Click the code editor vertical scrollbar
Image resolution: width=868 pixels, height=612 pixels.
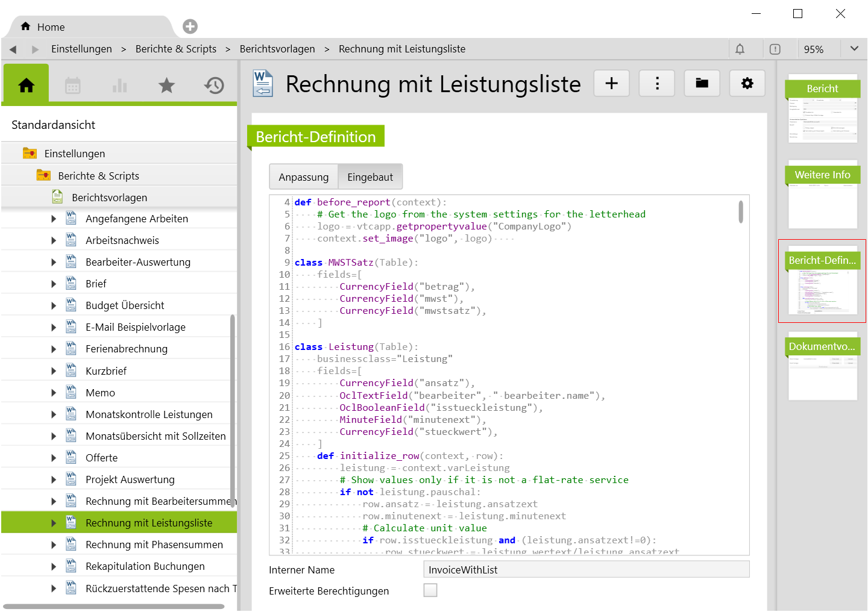point(741,212)
